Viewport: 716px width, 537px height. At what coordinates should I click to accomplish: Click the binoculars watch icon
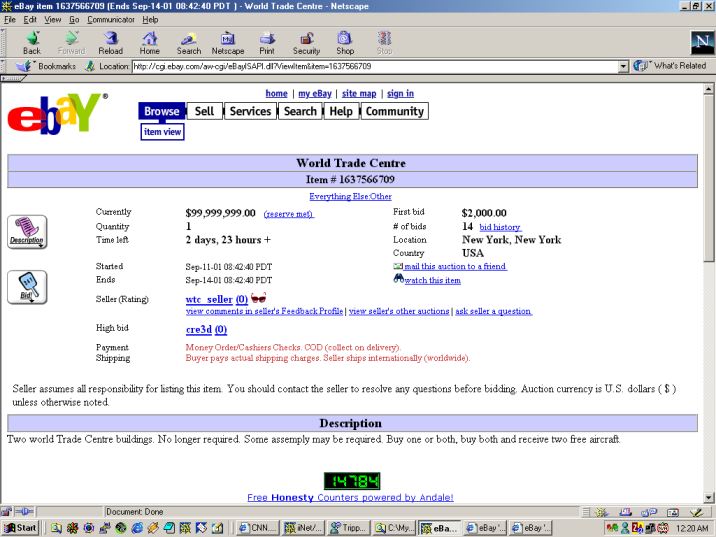(x=398, y=278)
